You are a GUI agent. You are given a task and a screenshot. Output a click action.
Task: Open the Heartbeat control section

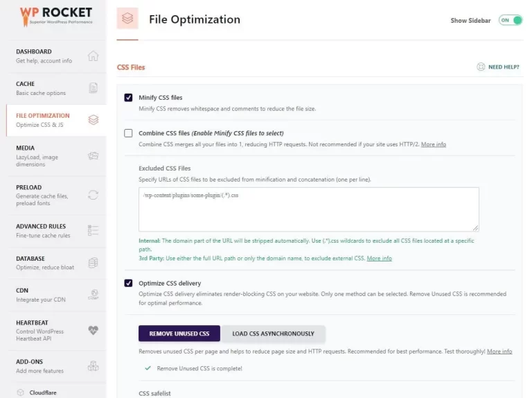(x=57, y=331)
